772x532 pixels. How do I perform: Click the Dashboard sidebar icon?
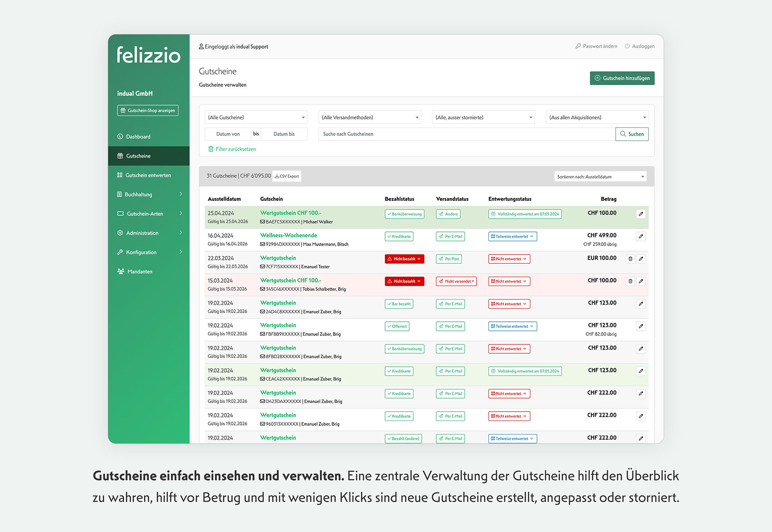[x=120, y=137]
